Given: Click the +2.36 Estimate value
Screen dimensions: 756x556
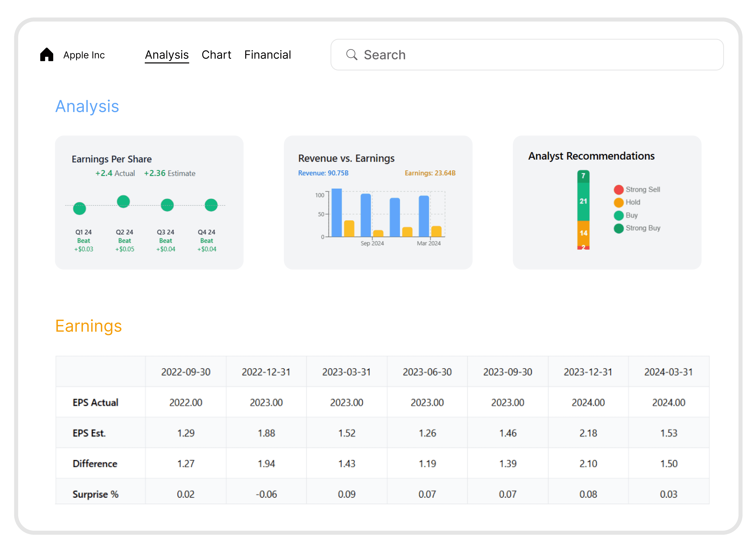Looking at the screenshot, I should (170, 173).
